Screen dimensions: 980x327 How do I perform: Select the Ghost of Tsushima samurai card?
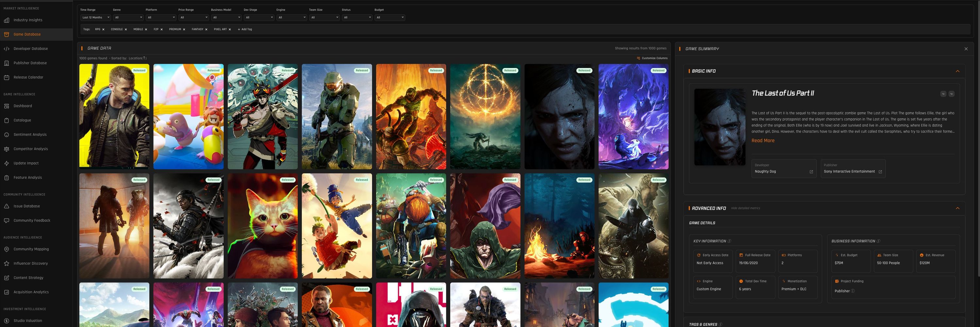coord(188,226)
